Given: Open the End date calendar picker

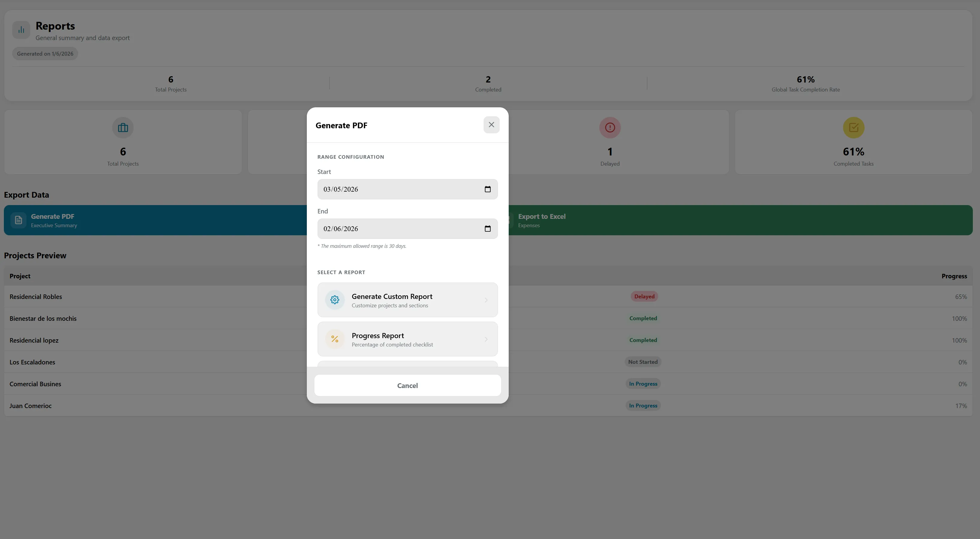Looking at the screenshot, I should click(487, 229).
